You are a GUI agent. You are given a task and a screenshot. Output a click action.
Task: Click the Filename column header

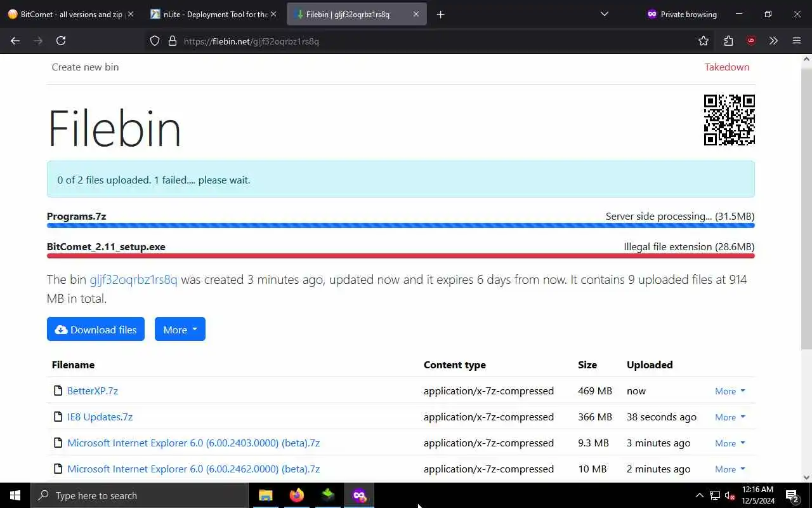(73, 364)
